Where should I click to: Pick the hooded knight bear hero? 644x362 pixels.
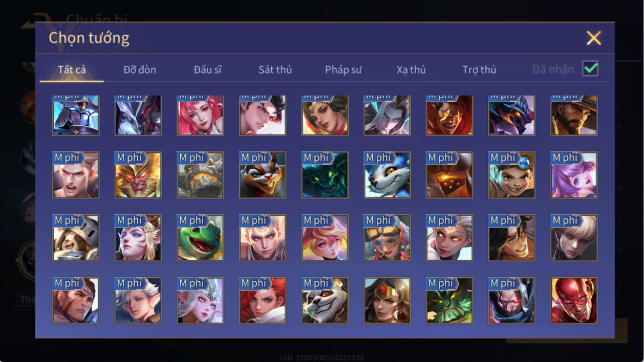click(76, 238)
